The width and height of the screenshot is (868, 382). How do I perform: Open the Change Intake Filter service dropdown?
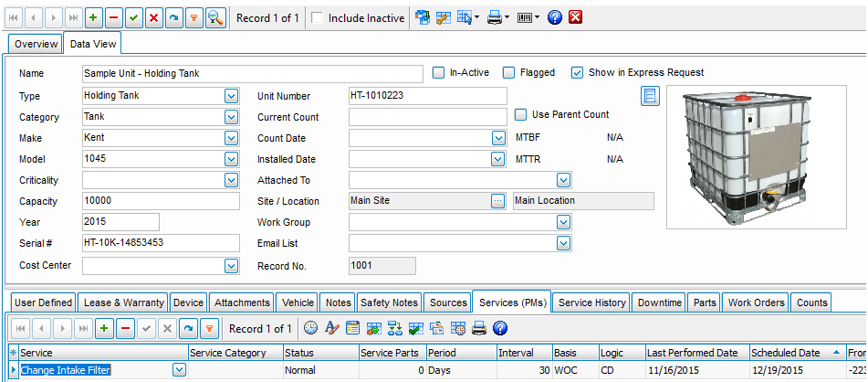[180, 370]
